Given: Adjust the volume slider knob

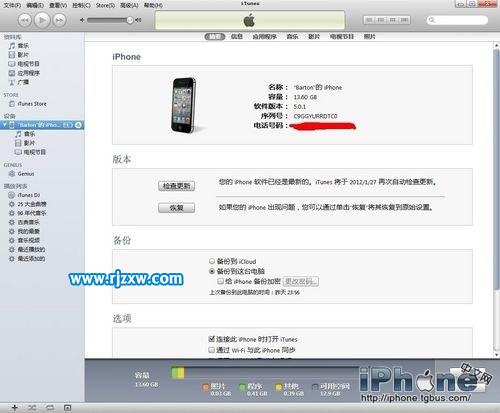Looking at the screenshot, I should tap(130, 20).
